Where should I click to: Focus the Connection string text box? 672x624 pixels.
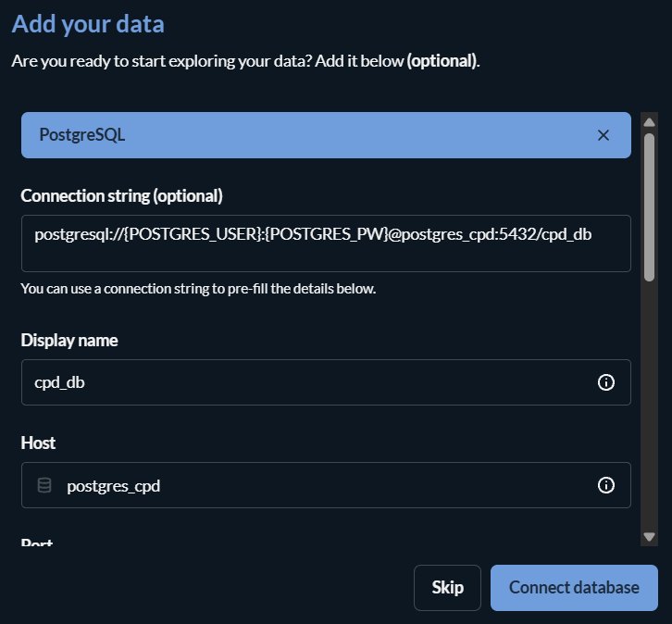pyautogui.click(x=326, y=243)
